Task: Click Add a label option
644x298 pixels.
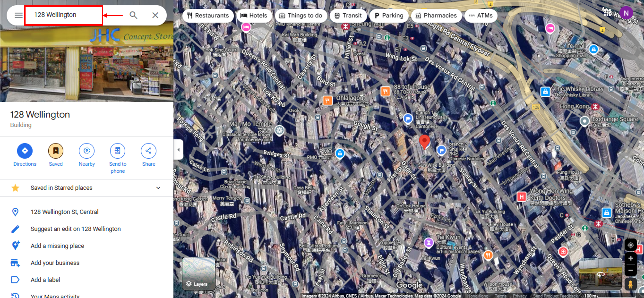Action: tap(45, 280)
